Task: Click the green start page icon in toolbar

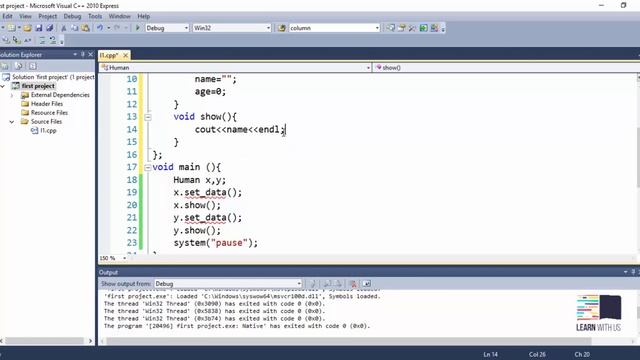Action: coord(424,28)
